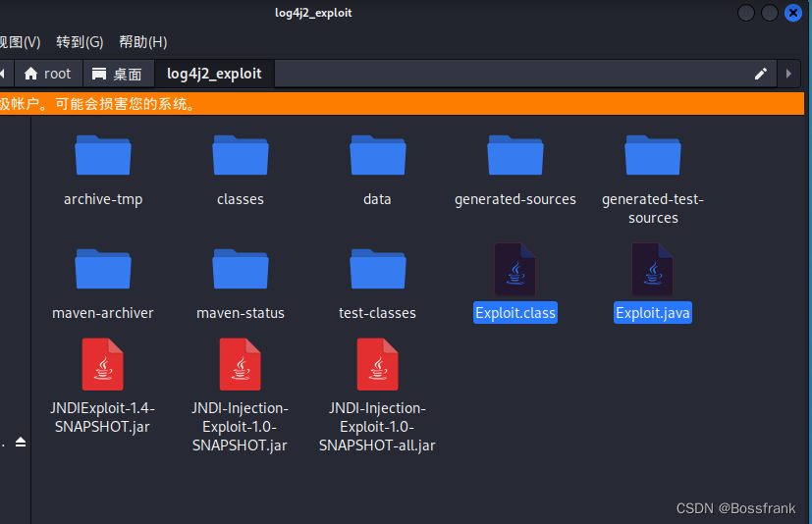The height and width of the screenshot is (524, 812).
Task: Select the maven-archiver folder icon
Action: pos(103,269)
